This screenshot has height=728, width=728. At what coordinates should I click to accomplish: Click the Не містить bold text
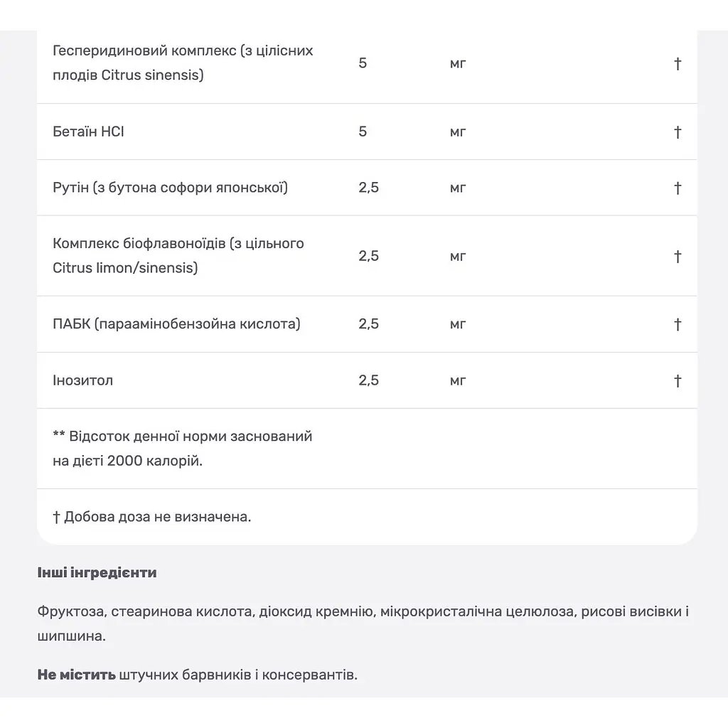pyautogui.click(x=77, y=675)
